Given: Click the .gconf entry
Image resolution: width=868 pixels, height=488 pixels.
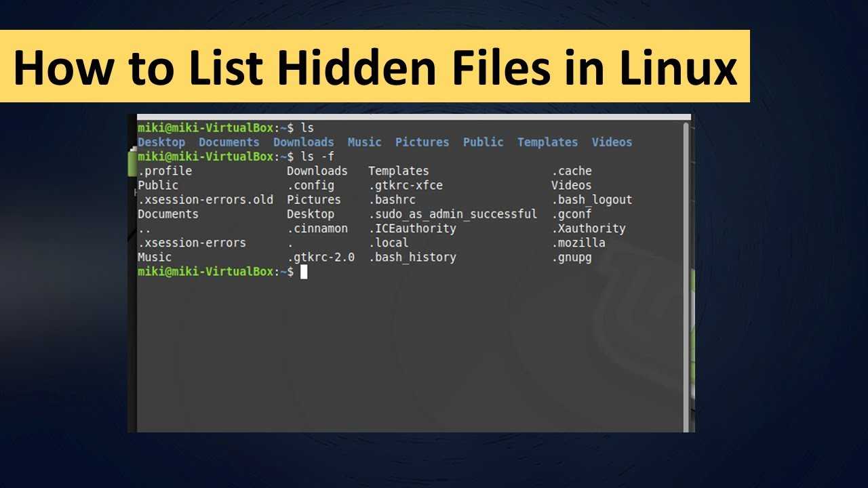Looking at the screenshot, I should (572, 214).
